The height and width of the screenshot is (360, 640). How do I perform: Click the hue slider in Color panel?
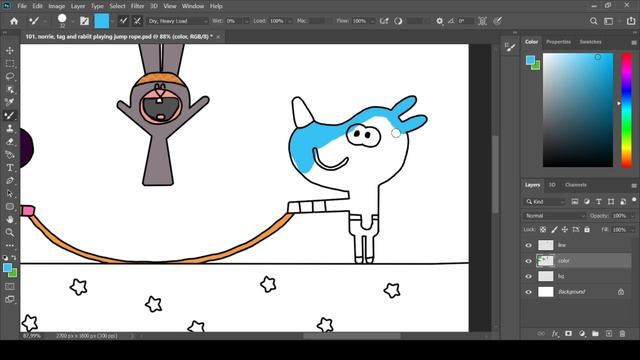[627, 110]
